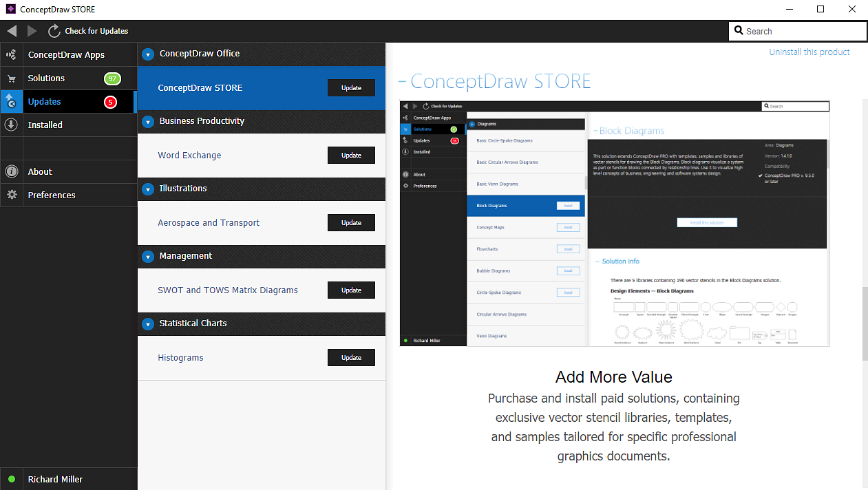Select the Histograms list row

(x=262, y=358)
